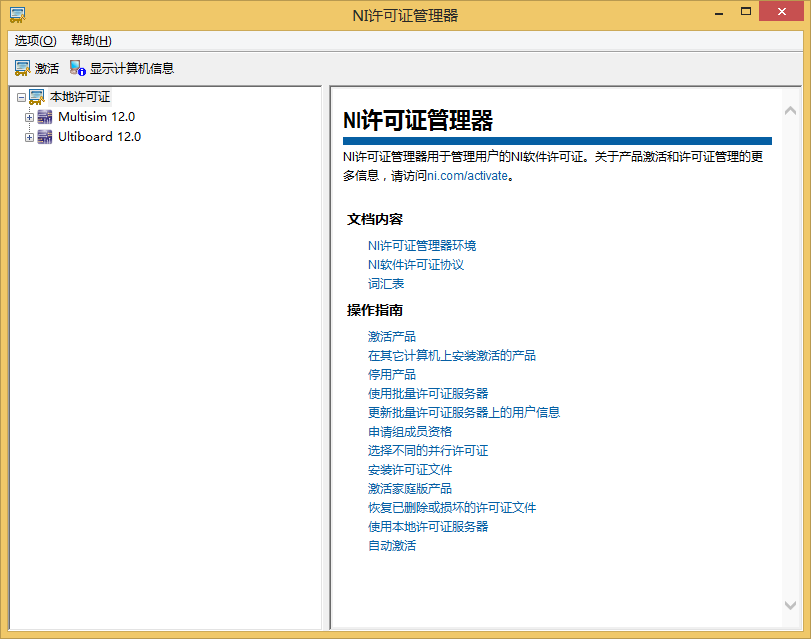This screenshot has height=639, width=811.
Task: Select Multisim 12.0 in the tree
Action: point(96,117)
